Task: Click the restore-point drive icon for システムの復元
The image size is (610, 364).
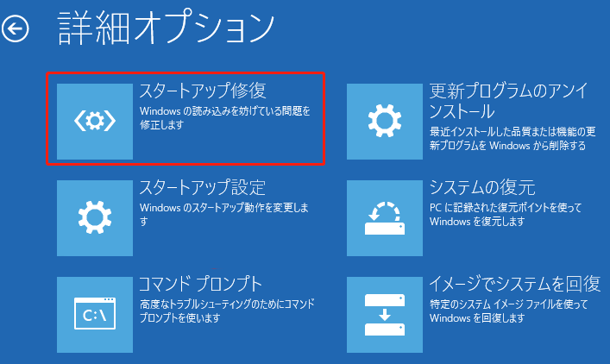Action: [385, 217]
